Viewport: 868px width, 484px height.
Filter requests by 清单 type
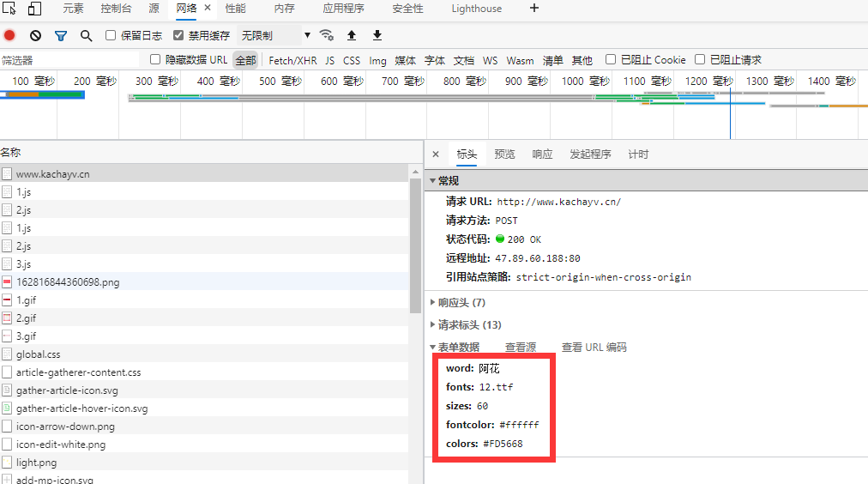point(552,60)
